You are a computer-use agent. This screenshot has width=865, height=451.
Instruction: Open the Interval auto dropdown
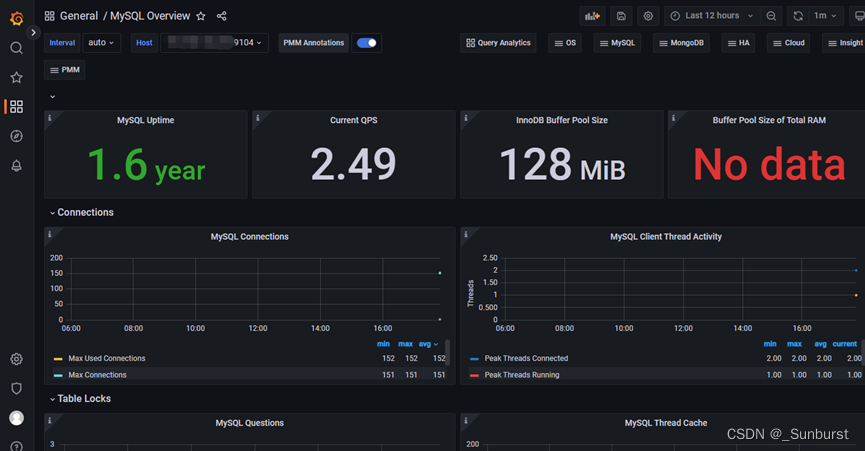click(102, 42)
